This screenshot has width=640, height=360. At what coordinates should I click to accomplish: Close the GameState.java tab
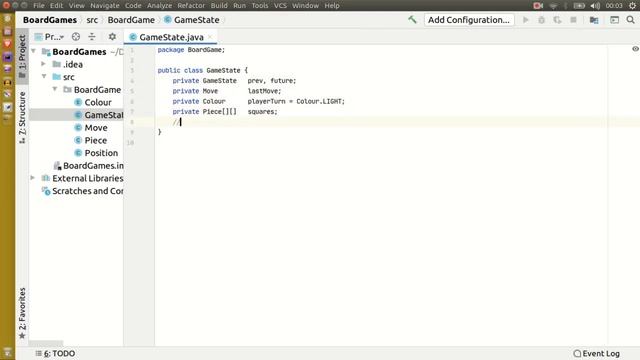tap(210, 37)
